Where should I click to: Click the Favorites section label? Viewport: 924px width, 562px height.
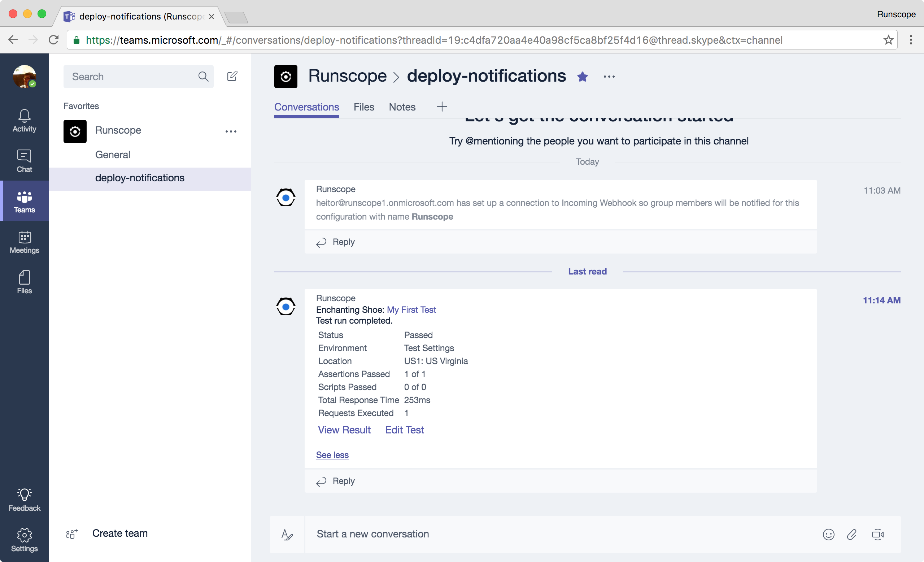(81, 106)
